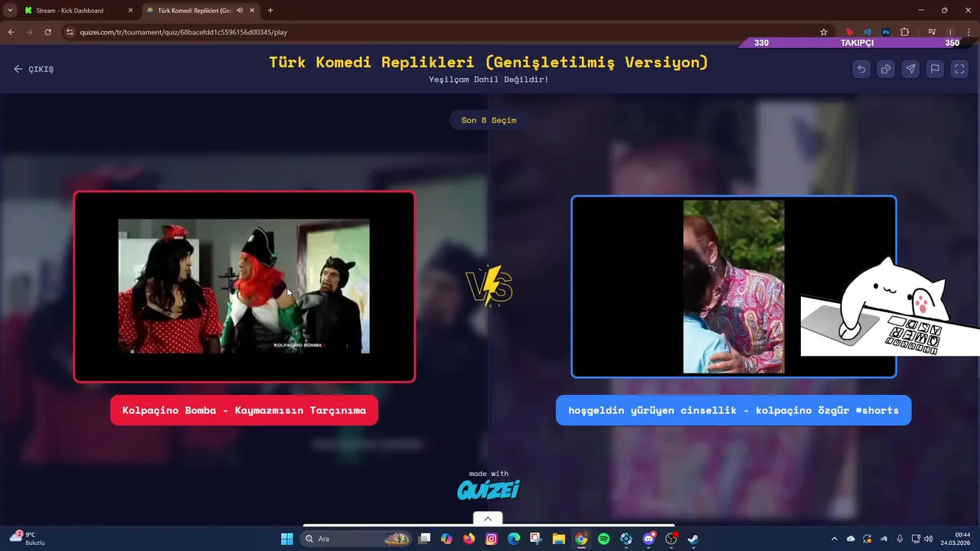Open media controls music note icon
The image size is (980, 551).
932,32
